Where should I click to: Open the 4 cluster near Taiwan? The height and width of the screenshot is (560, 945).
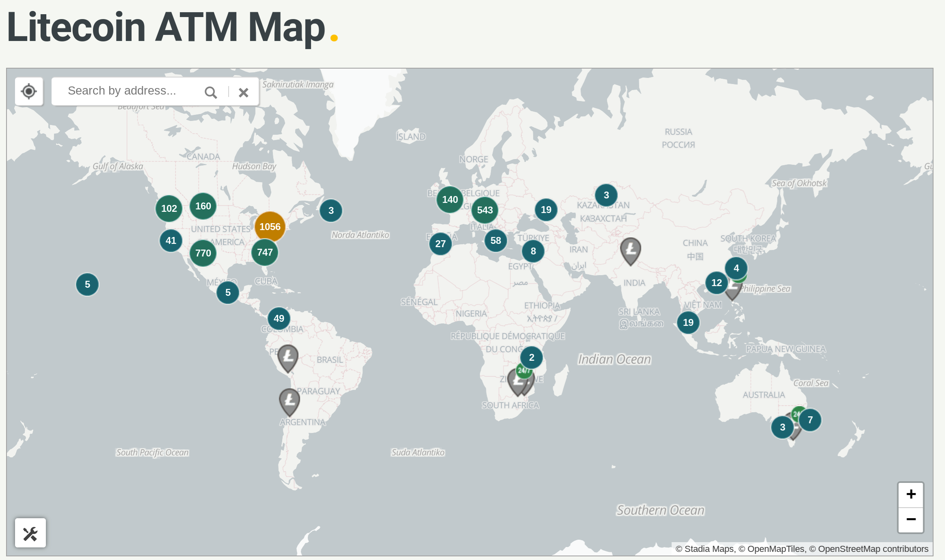[736, 268]
